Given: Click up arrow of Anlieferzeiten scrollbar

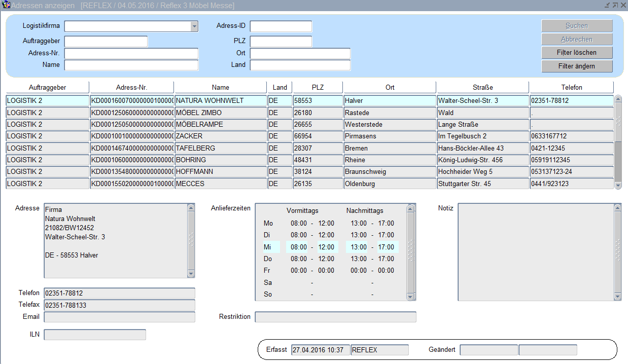Looking at the screenshot, I should 411,208.
